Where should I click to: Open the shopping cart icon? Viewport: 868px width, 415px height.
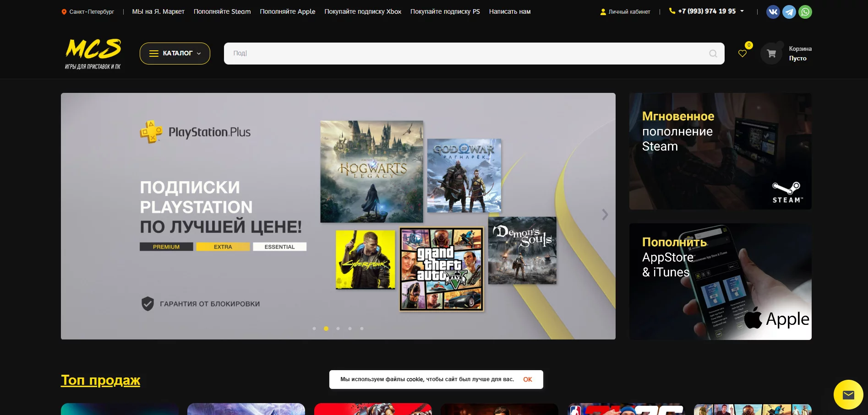(x=771, y=54)
